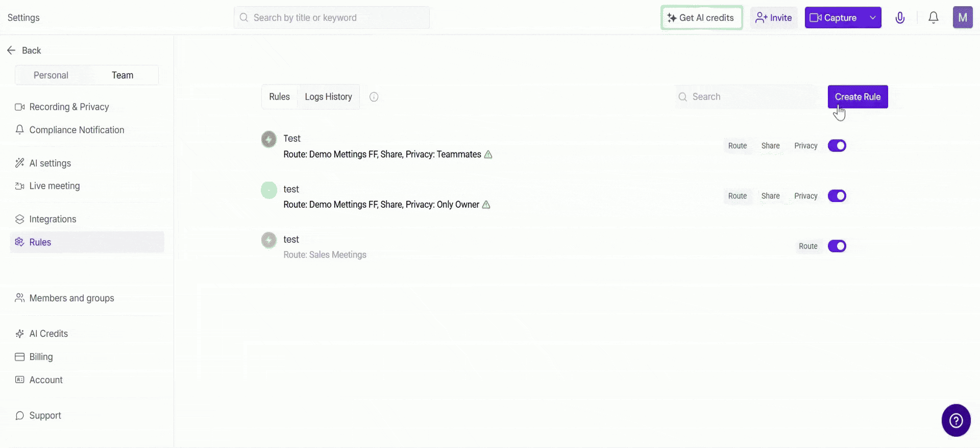
Task: Click the green icon of Only Owner rule
Action: click(269, 190)
